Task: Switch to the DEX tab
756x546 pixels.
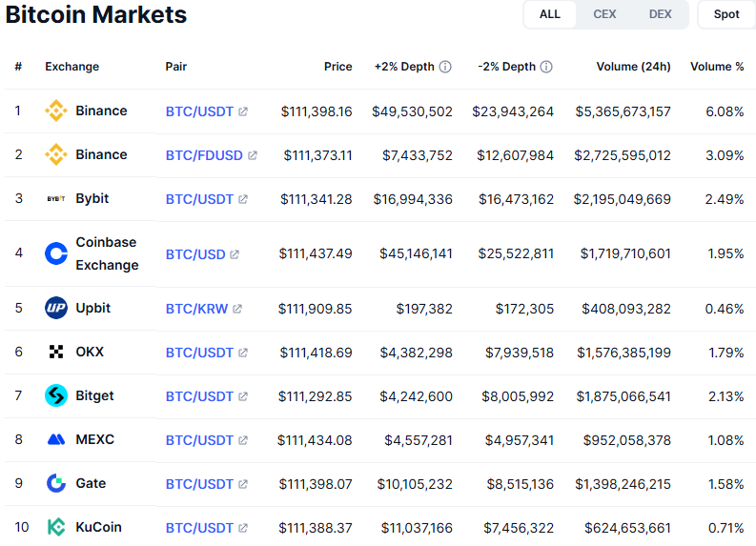Action: click(660, 14)
